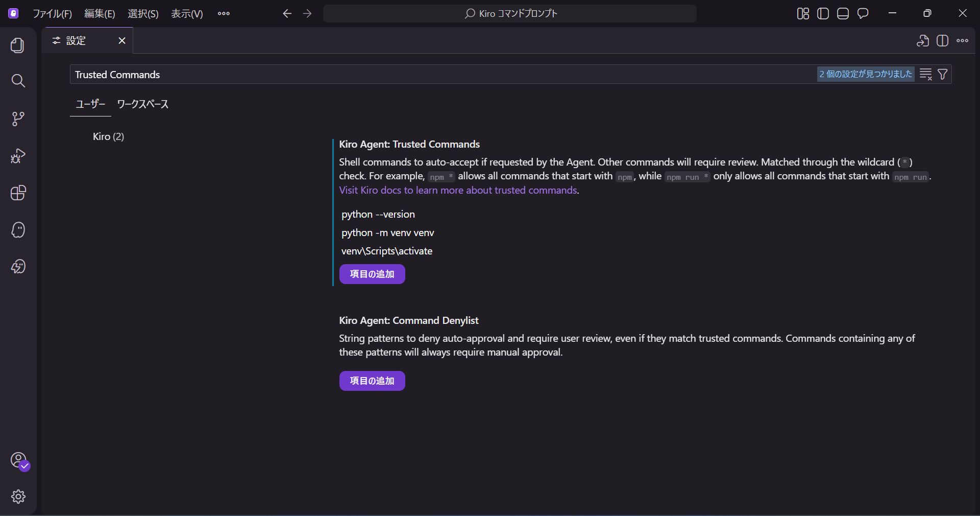Add item to Trusted Commands list
Image resolution: width=980 pixels, height=516 pixels.
[372, 274]
